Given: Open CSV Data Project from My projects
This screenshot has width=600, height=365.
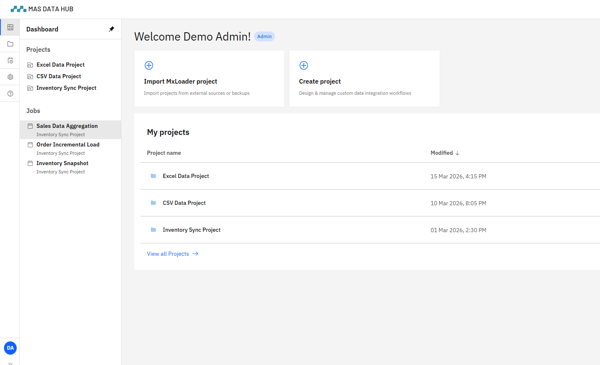Looking at the screenshot, I should (184, 203).
